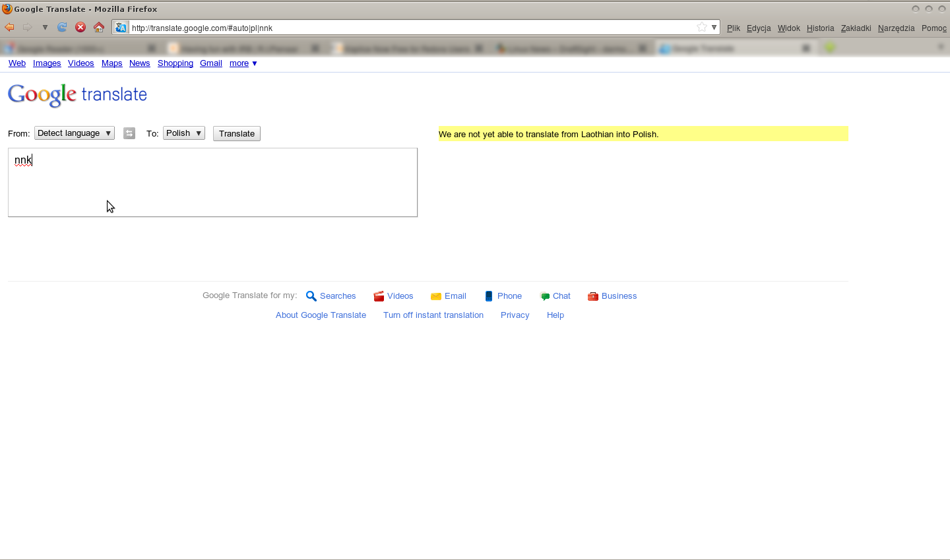The height and width of the screenshot is (560, 950).
Task: Open the Phone link
Action: click(509, 296)
